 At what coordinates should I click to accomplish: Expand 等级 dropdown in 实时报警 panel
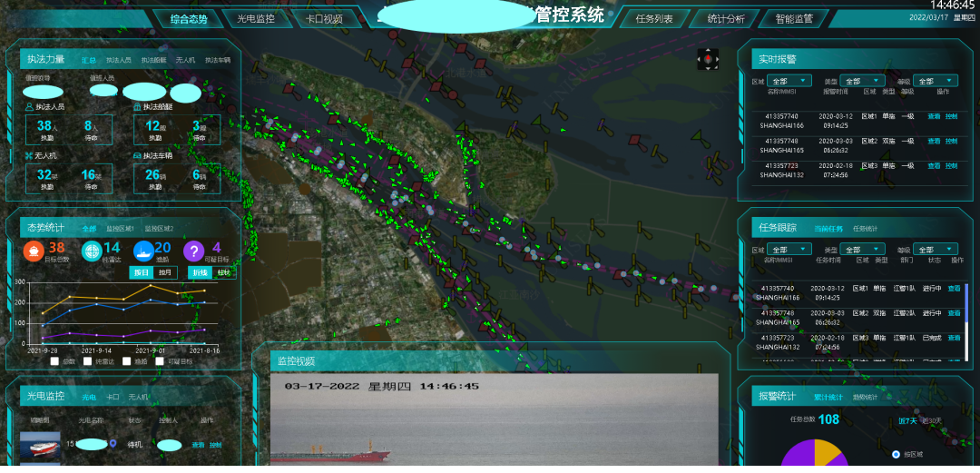pyautogui.click(x=935, y=81)
